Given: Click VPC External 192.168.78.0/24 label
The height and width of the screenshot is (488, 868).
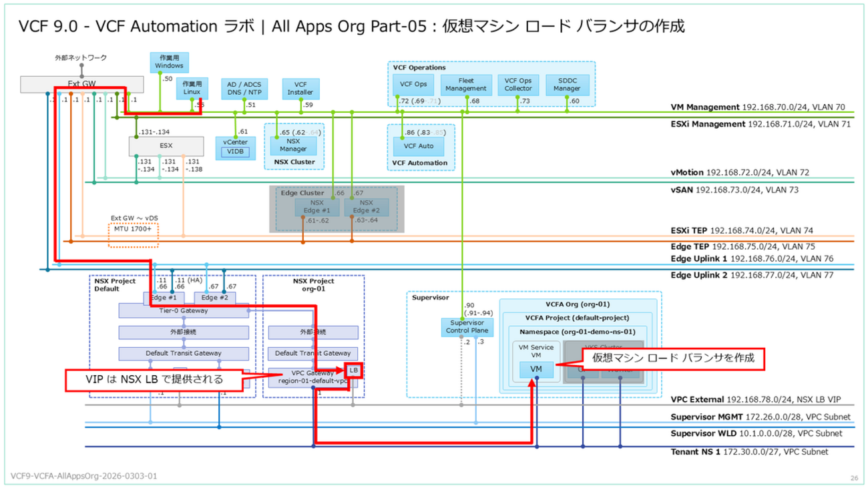Looking at the screenshot, I should (x=755, y=400).
